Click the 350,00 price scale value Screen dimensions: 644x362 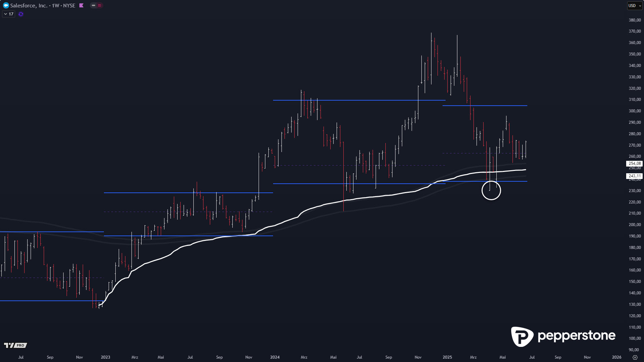coord(635,54)
